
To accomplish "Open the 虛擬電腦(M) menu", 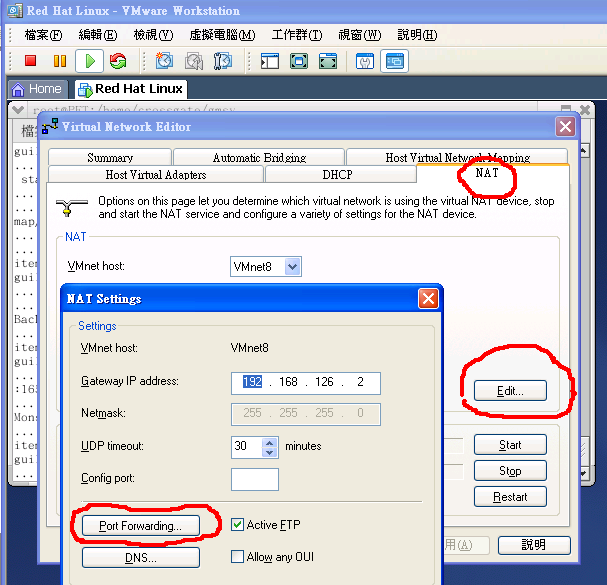I will pos(222,35).
